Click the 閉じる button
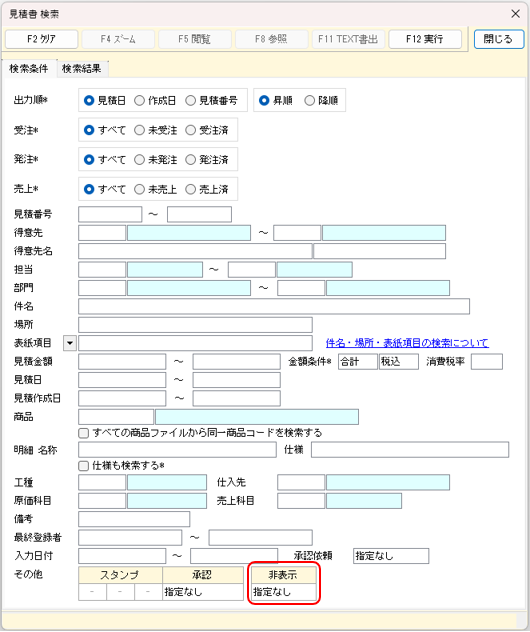 pos(499,39)
